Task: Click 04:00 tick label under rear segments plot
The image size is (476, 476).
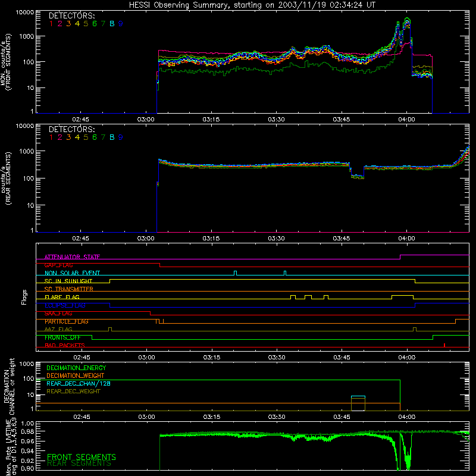Action: pyautogui.click(x=406, y=239)
